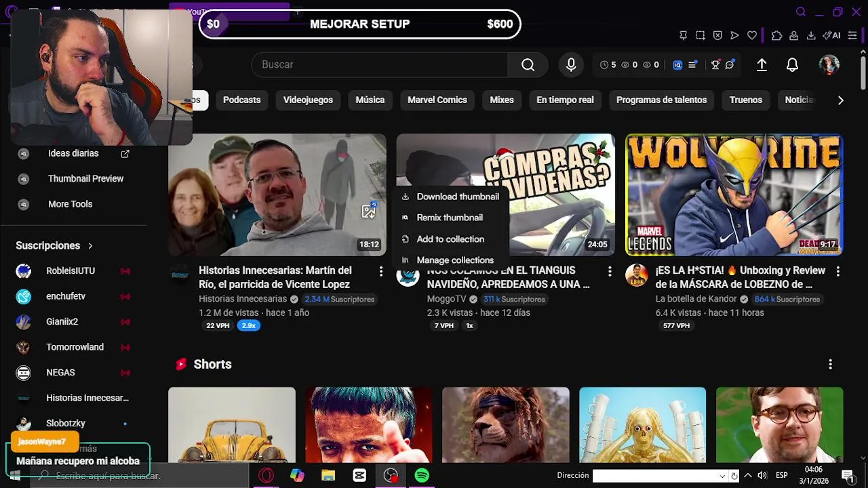Open options menu for Máscara de Lobezno video
This screenshot has width=868, height=488.
838,271
